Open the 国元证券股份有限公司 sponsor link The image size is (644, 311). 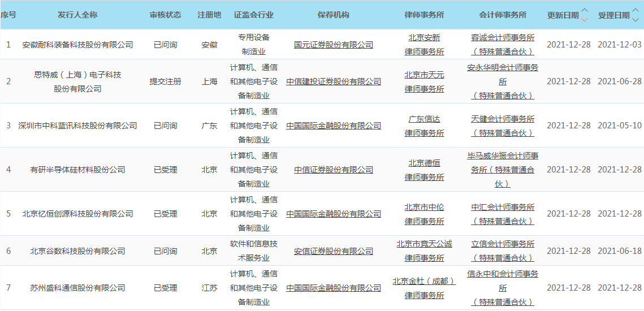click(334, 45)
